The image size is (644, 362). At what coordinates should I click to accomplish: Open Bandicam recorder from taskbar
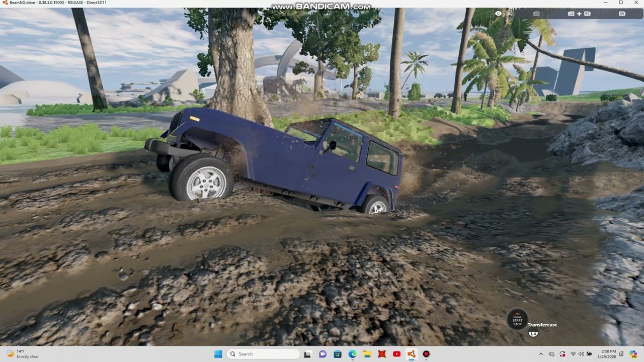click(x=426, y=354)
